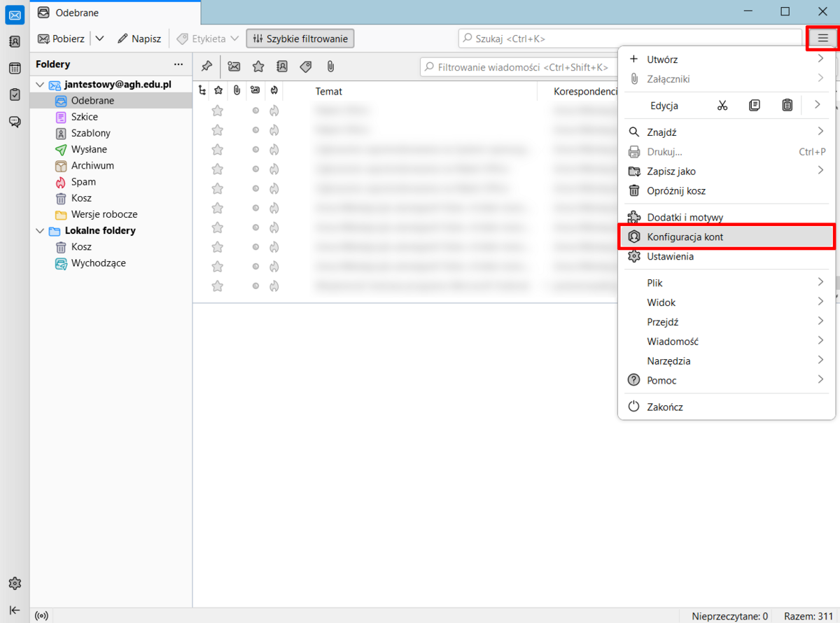Open the Spam folder
This screenshot has height=623, width=840.
pyautogui.click(x=83, y=182)
